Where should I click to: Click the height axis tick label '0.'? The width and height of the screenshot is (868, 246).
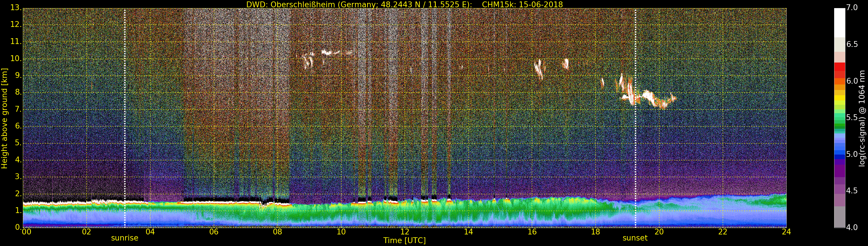pyautogui.click(x=18, y=227)
